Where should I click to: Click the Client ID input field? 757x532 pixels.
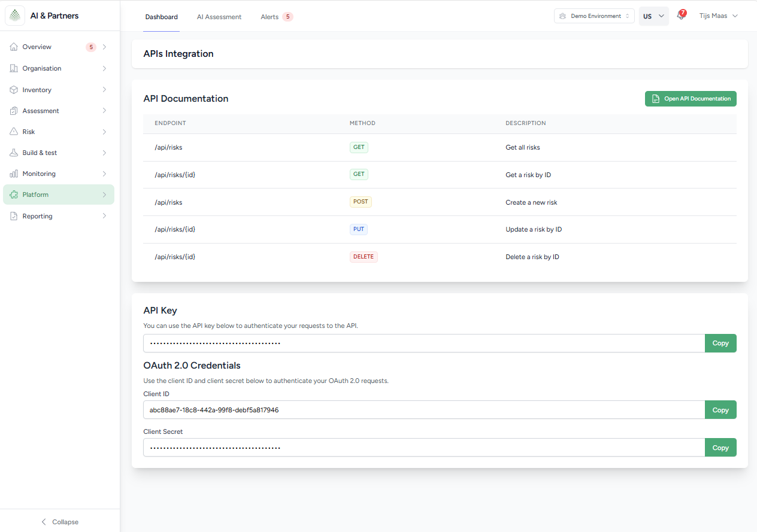click(x=424, y=410)
